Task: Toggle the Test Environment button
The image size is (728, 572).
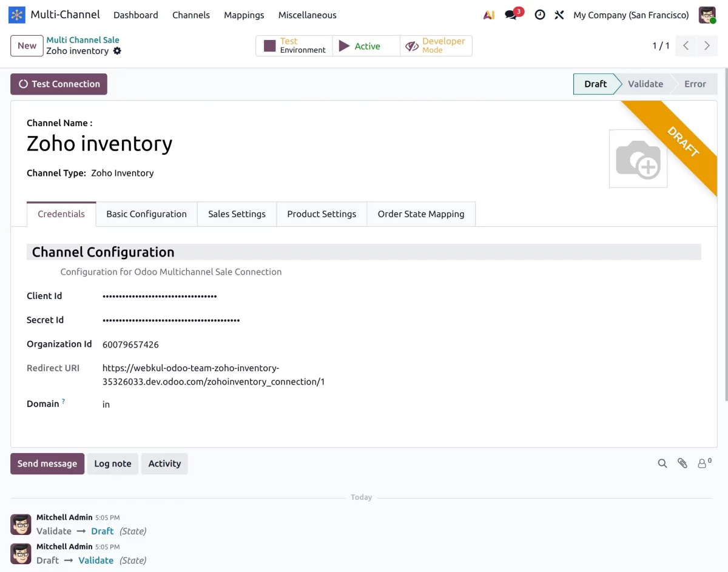Action: [x=294, y=46]
